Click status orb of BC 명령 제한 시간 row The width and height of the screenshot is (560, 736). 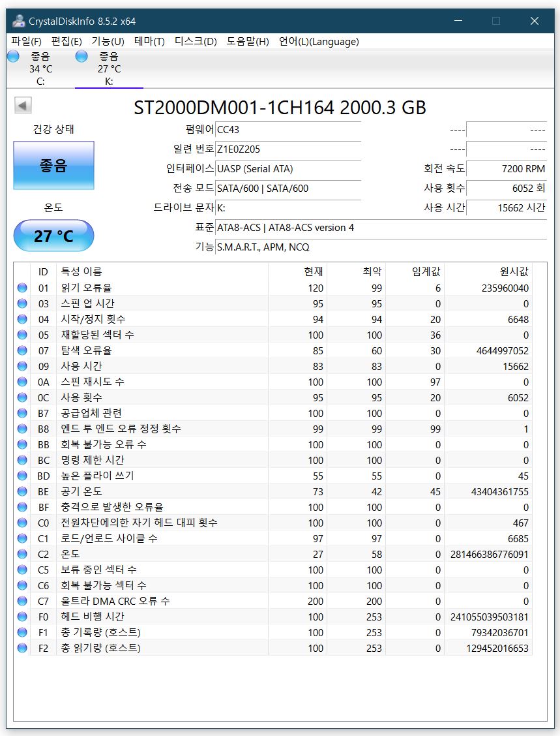pos(22,460)
